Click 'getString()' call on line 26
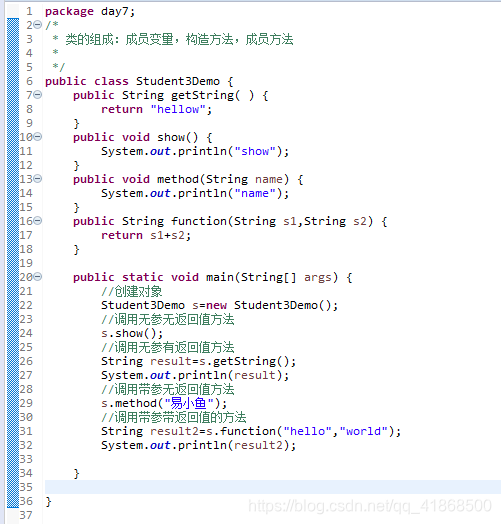 coord(251,361)
